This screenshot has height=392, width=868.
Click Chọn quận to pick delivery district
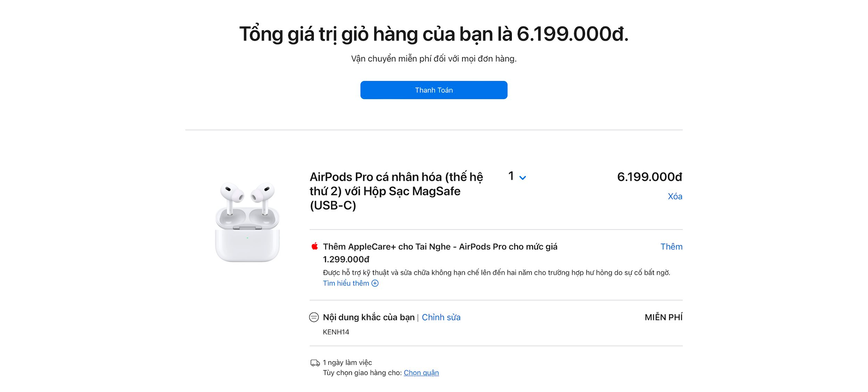point(421,372)
